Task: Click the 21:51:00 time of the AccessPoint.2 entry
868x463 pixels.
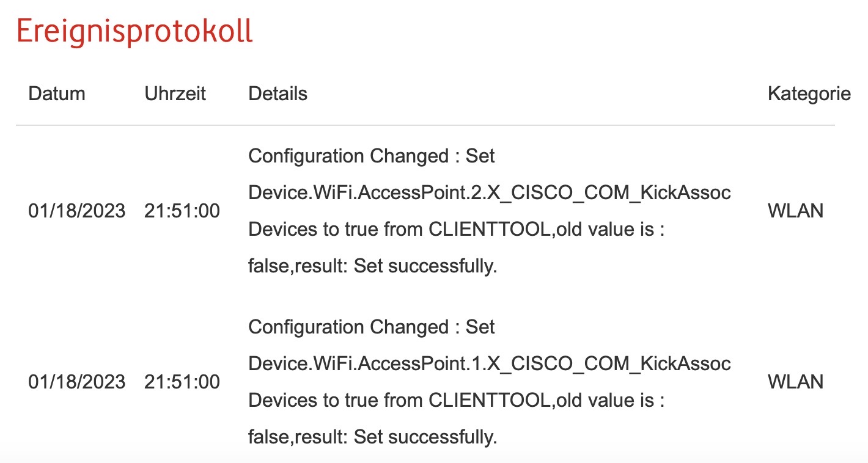Action: tap(182, 211)
